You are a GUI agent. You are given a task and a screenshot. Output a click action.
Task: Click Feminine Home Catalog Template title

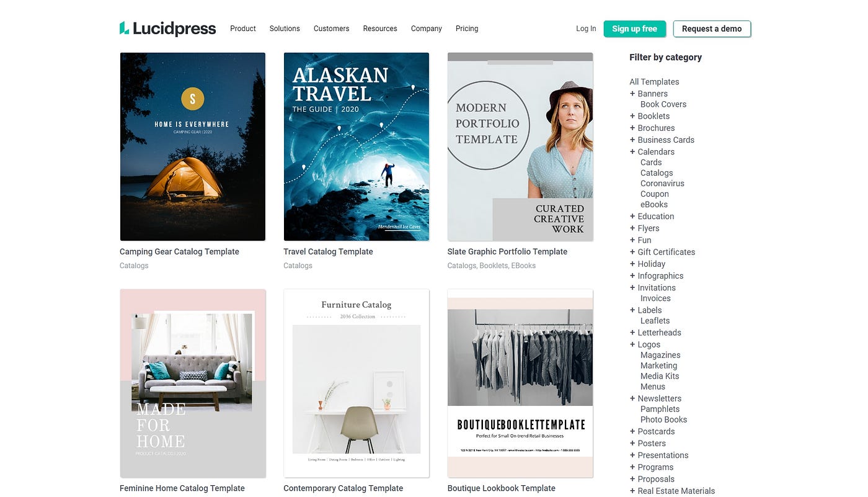click(182, 488)
